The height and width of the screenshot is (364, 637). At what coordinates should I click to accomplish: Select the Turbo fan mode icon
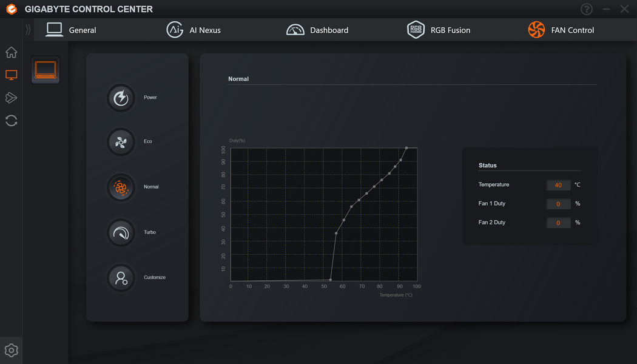(121, 233)
